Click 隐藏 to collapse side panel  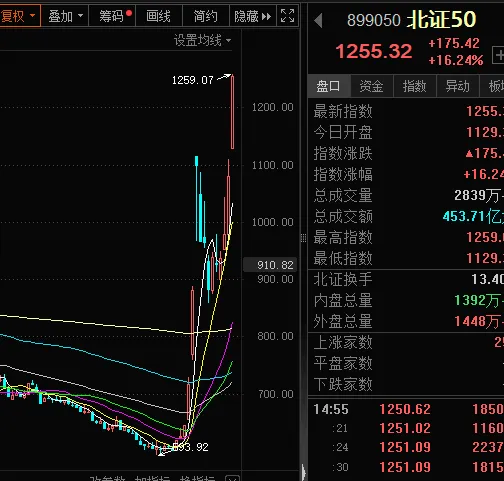[x=253, y=16]
